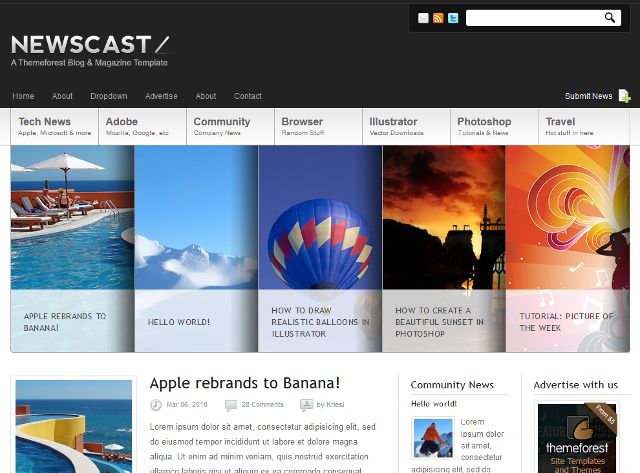Open the hot air balloon slide
The image size is (640, 473).
click(x=320, y=218)
